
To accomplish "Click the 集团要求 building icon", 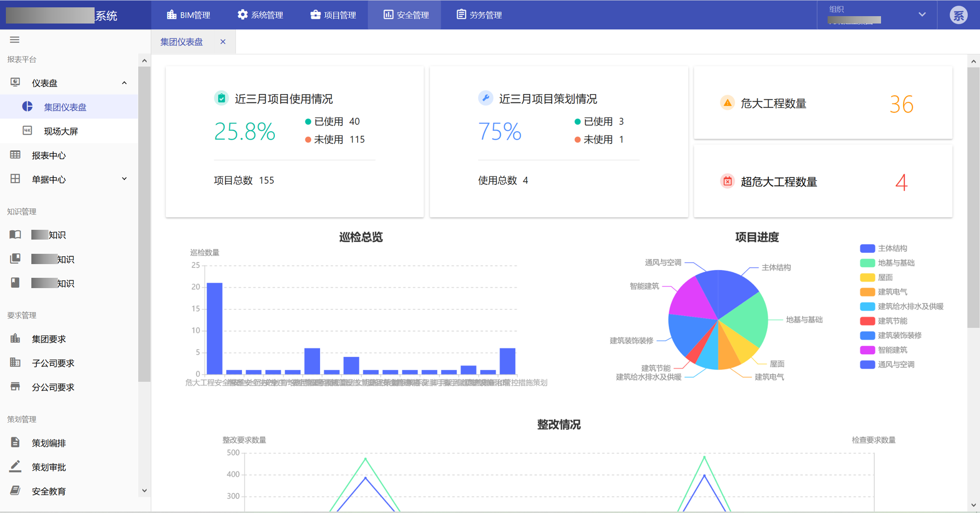I will click(15, 338).
